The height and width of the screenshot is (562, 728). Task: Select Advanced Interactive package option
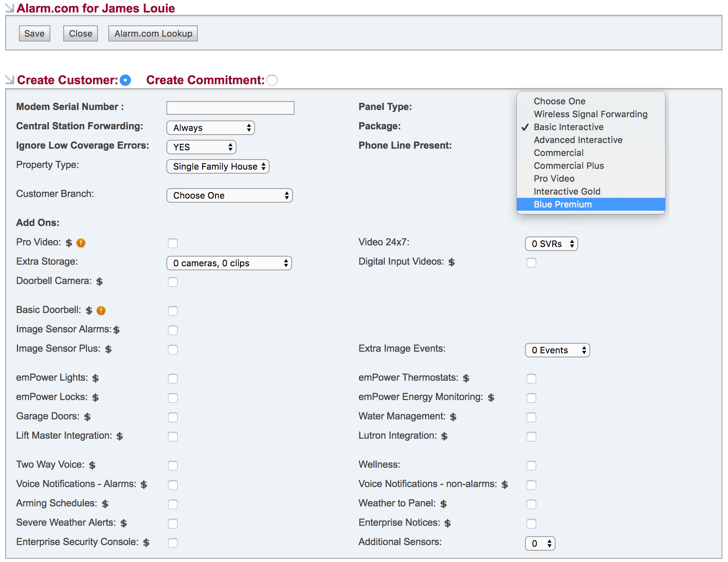tap(591, 140)
